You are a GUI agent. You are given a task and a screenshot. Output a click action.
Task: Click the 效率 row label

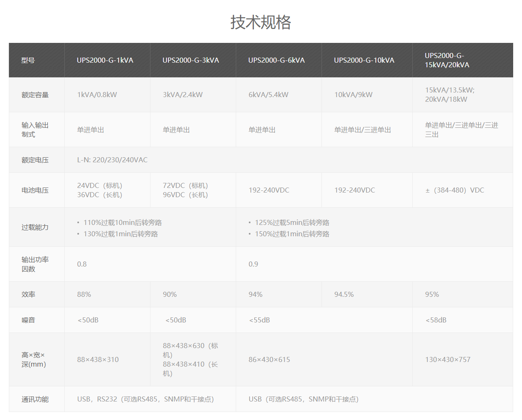click(29, 295)
